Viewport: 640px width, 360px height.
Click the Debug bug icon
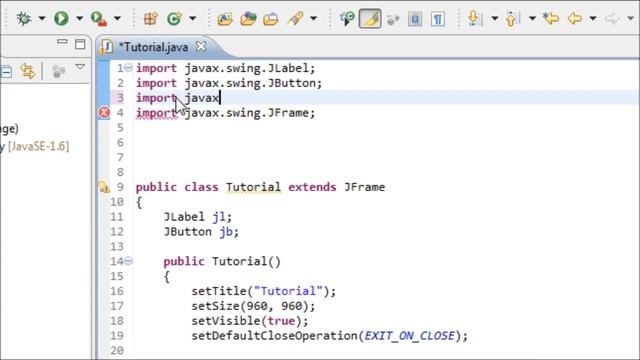(x=24, y=18)
